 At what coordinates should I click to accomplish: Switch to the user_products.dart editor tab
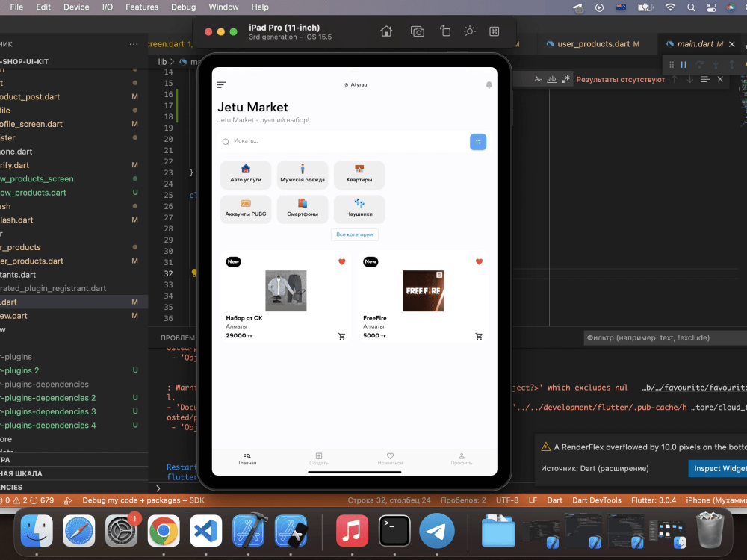click(x=592, y=44)
